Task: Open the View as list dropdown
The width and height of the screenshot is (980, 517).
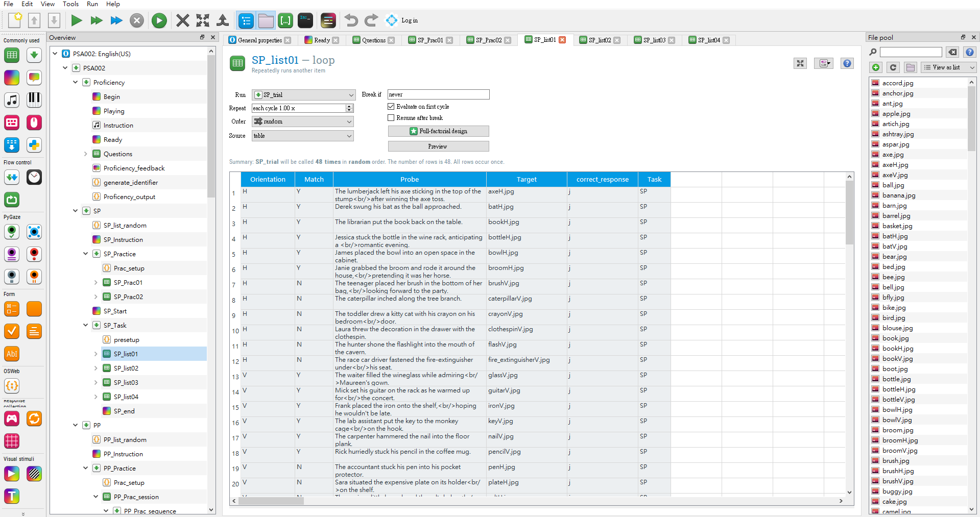Action: [x=948, y=67]
